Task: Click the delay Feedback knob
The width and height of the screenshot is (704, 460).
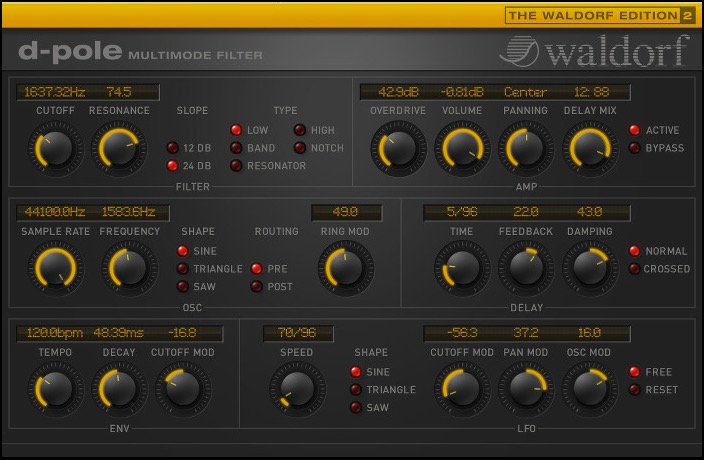Action: (526, 268)
